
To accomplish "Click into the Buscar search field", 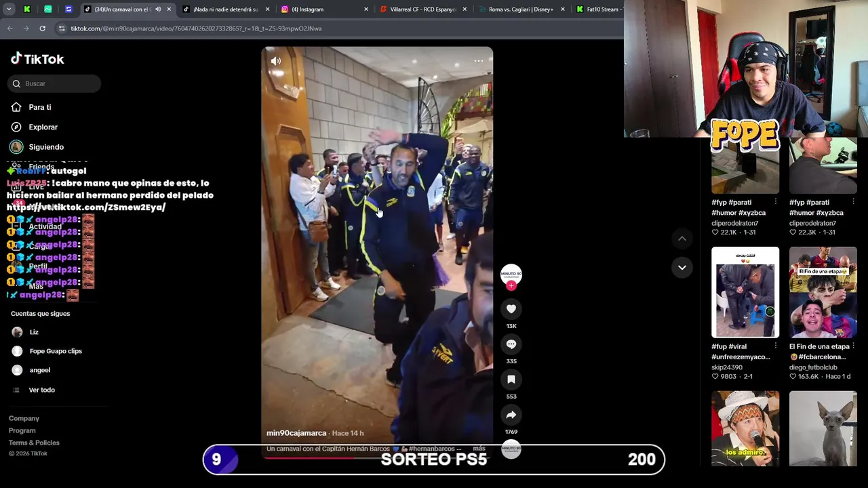I will tap(55, 83).
